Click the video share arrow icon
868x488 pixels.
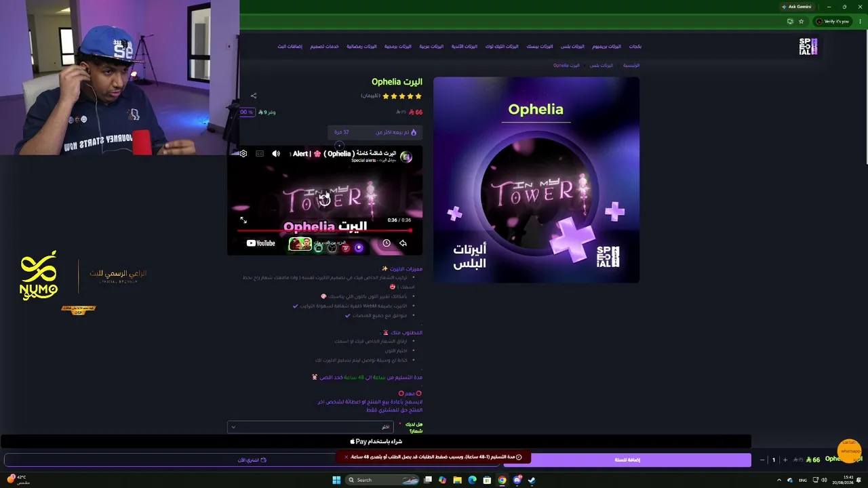pyautogui.click(x=403, y=243)
